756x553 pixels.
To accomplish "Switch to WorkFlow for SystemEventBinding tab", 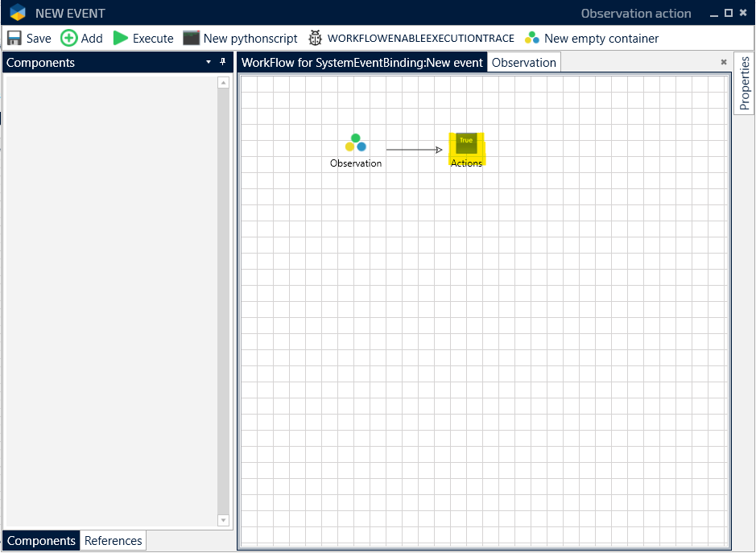I will pos(361,63).
